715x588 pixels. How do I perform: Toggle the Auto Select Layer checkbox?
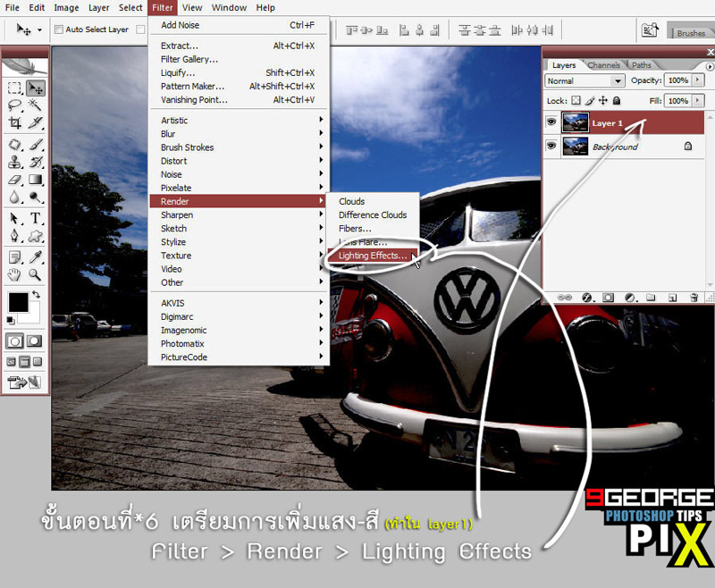pos(59,29)
